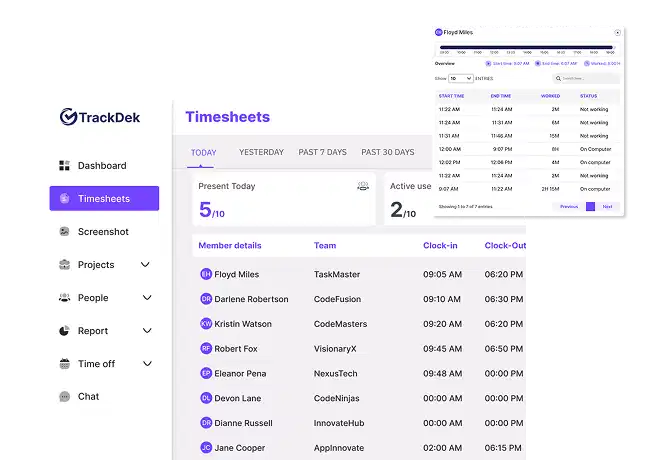Viewport: 650px width, 460px height.
Task: Open the Dashboard grid icon
Action: tap(64, 166)
